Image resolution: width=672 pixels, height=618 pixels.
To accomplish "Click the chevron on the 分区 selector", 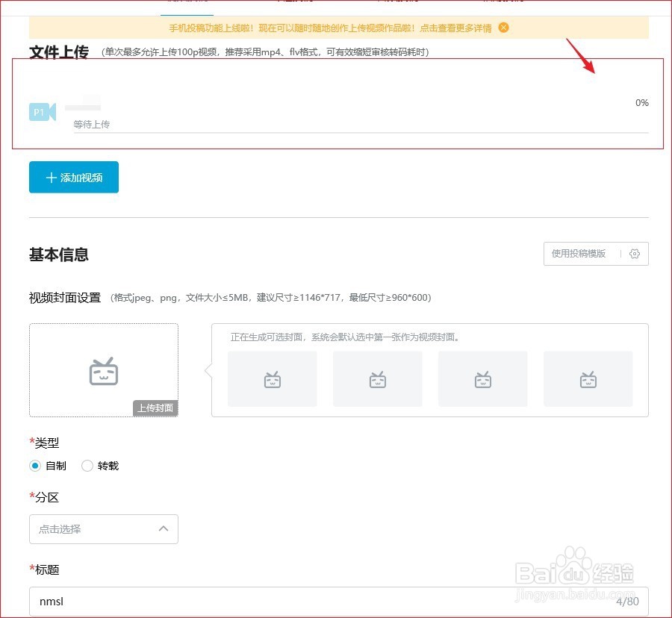I will point(164,529).
